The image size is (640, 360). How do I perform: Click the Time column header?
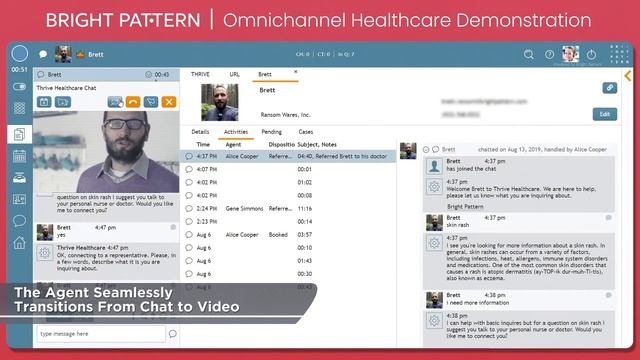(203, 144)
